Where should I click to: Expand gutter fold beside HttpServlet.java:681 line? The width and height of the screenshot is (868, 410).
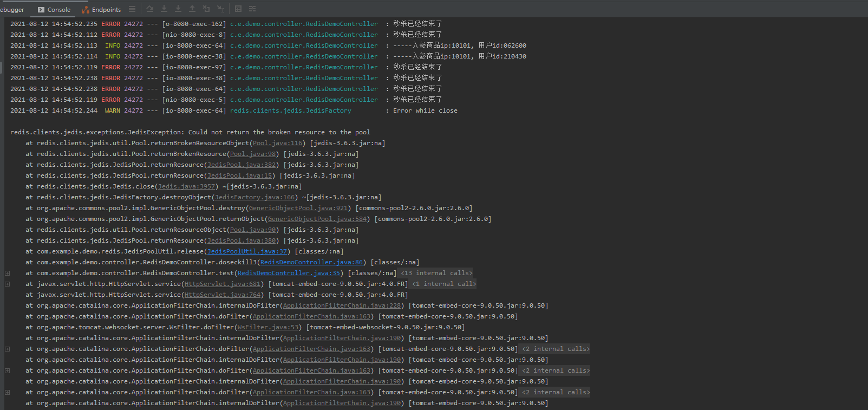click(x=7, y=284)
